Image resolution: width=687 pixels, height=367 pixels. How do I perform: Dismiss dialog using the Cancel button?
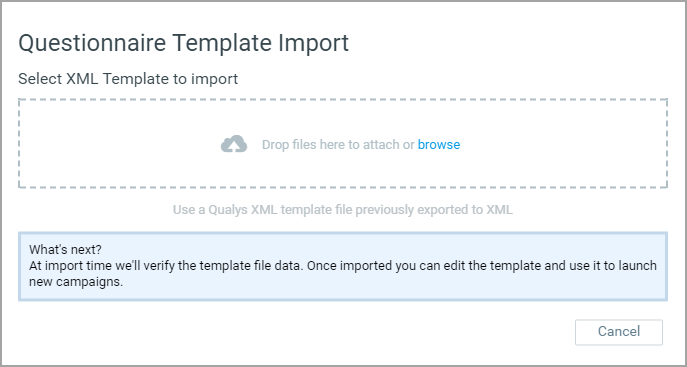coord(619,332)
